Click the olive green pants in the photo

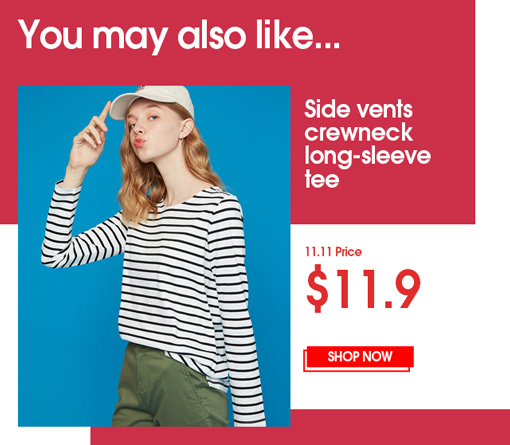(x=170, y=388)
